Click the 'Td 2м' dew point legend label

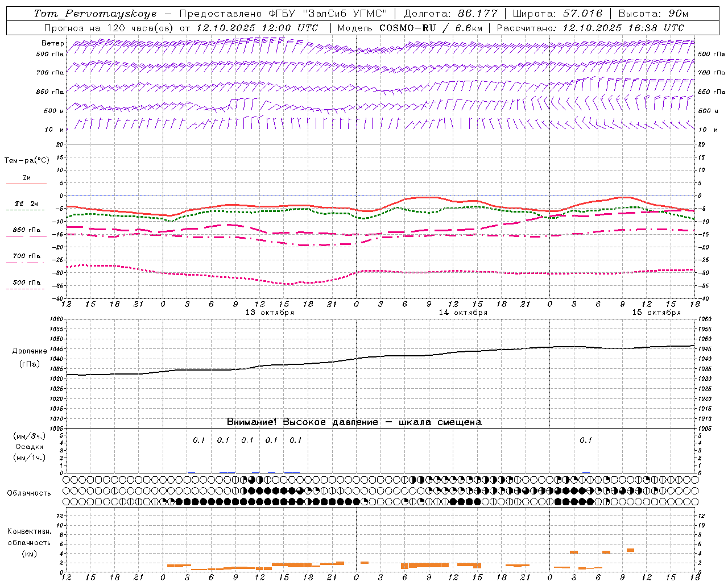point(27,203)
